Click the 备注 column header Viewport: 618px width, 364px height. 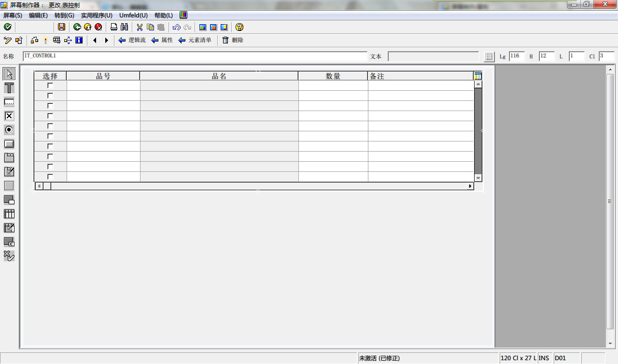(x=421, y=76)
